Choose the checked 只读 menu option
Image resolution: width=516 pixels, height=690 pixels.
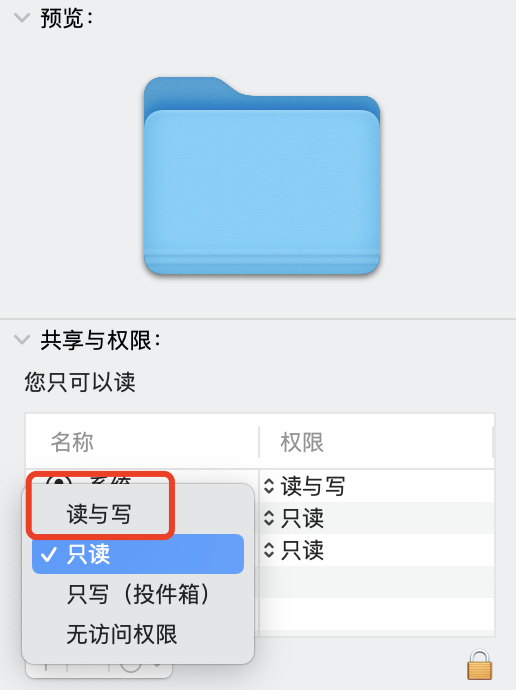tap(138, 554)
